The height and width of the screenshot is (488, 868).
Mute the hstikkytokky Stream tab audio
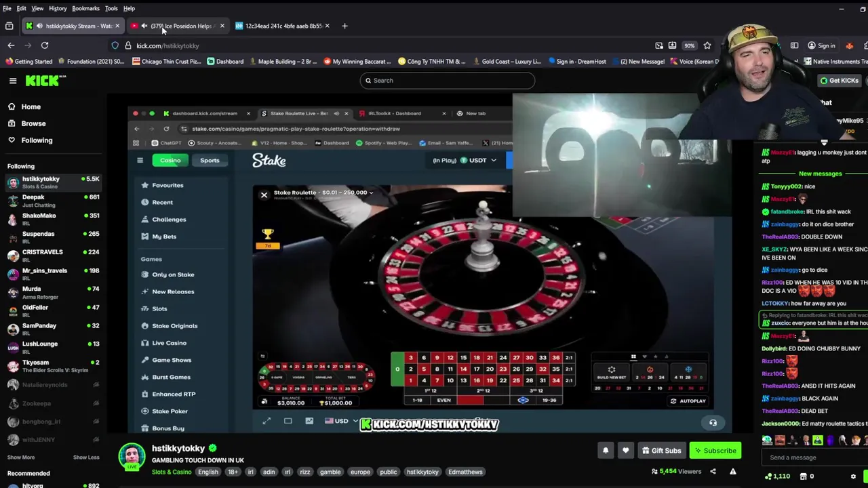39,26
